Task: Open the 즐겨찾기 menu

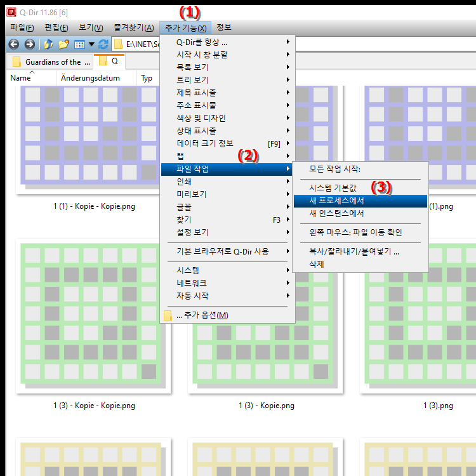Action: 133,27
